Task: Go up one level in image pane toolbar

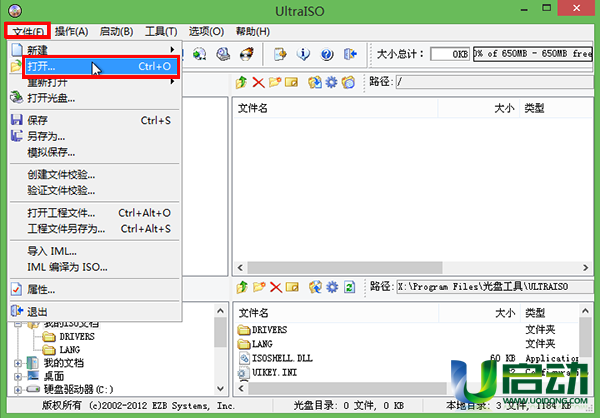Action: click(x=241, y=82)
